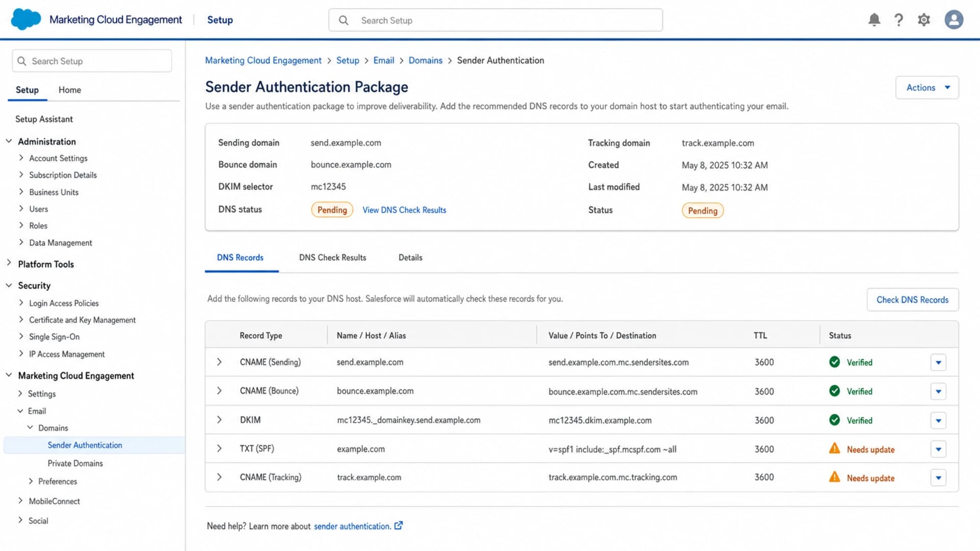Viewport: 980px width, 551px height.
Task: Open the help question mark icon
Action: tap(899, 20)
